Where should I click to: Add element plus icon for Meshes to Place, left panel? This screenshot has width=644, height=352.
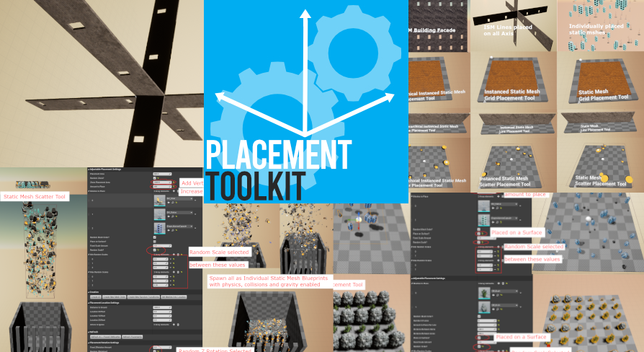point(174,191)
